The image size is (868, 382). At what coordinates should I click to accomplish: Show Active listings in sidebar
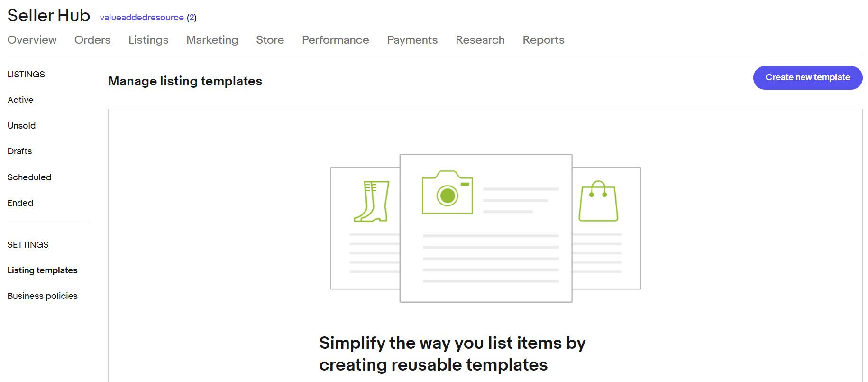click(x=20, y=100)
